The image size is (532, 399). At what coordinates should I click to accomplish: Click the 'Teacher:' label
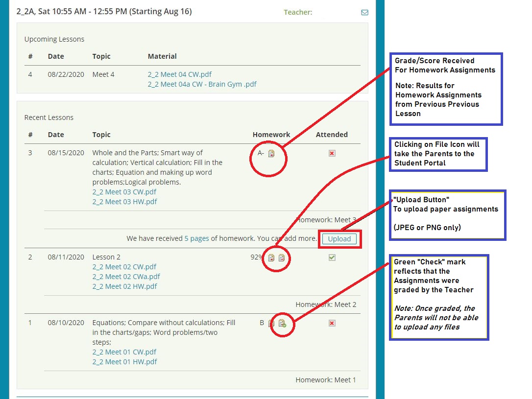pyautogui.click(x=298, y=12)
